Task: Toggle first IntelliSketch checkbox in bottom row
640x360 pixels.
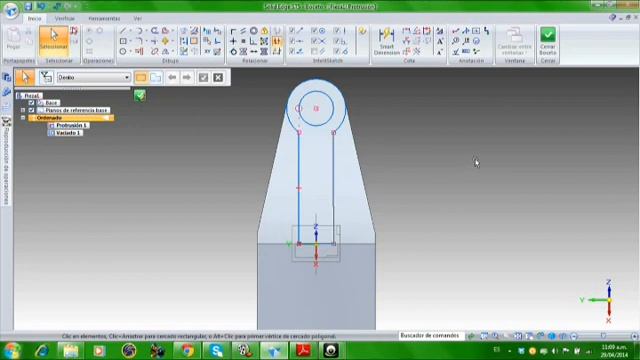Action: [292, 51]
